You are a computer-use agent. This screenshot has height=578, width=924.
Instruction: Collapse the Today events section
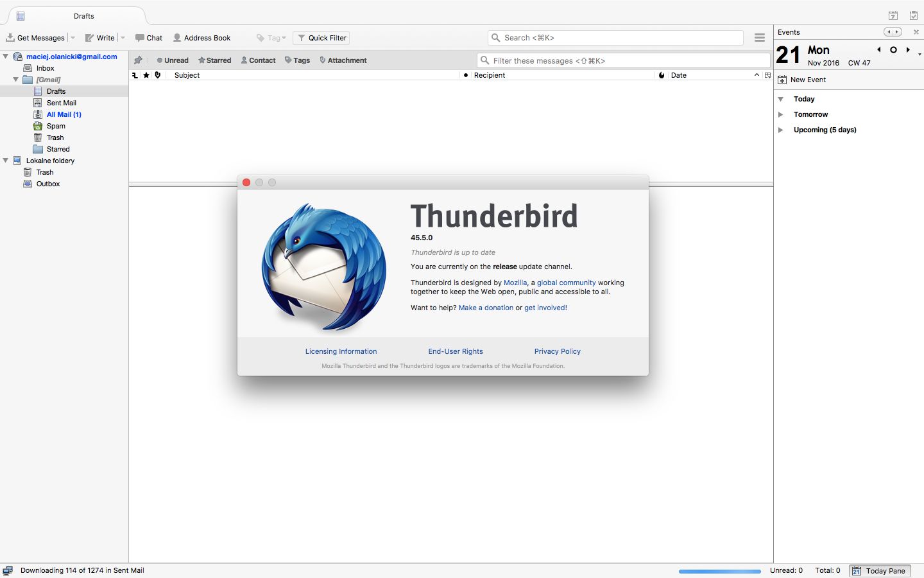pyautogui.click(x=781, y=99)
